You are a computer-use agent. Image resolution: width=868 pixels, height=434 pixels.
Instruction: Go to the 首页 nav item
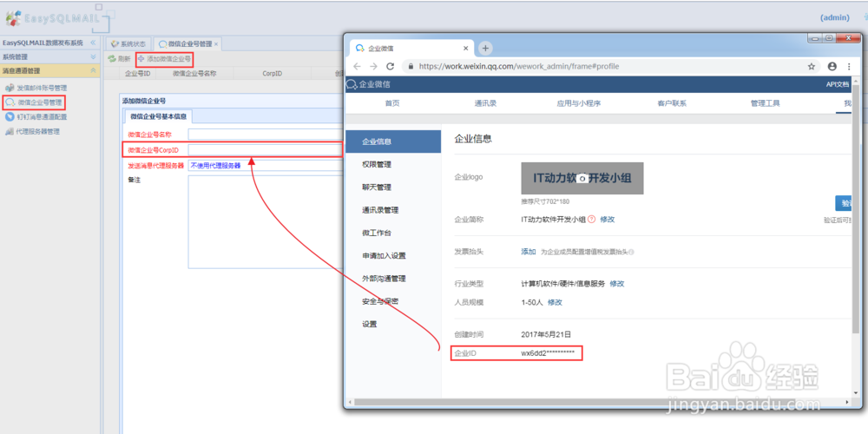click(392, 103)
